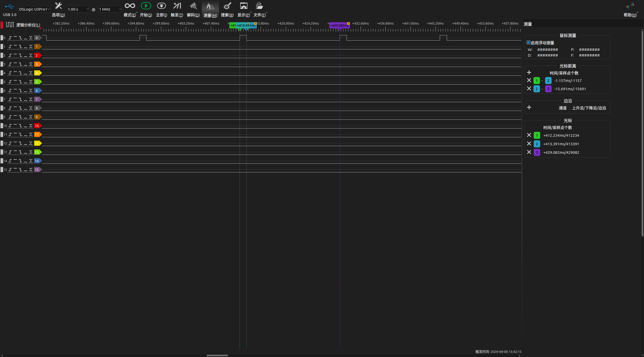Delete the 1 - 2 cursor distance row
The image size is (644, 357).
(x=529, y=80)
